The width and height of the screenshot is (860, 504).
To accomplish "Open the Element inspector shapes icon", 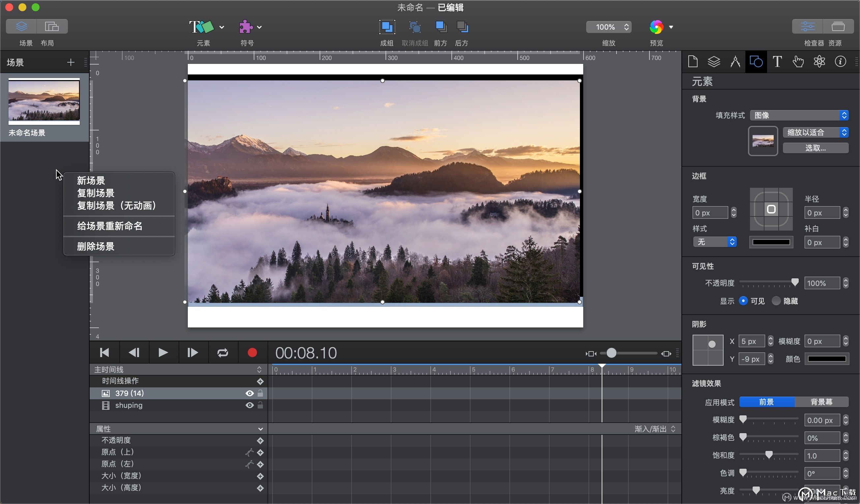I will 756,62.
